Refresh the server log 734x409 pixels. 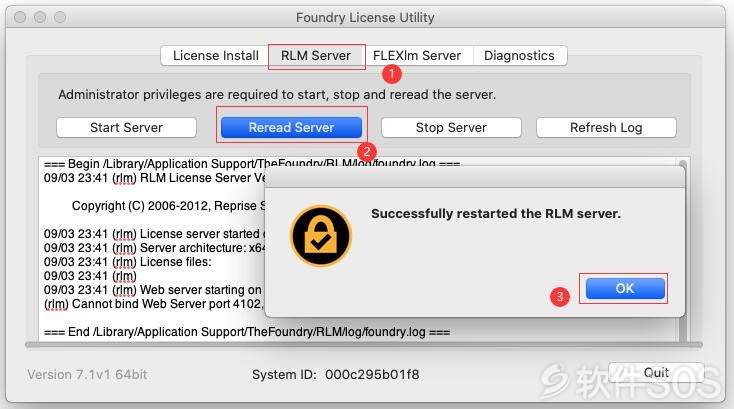[x=606, y=127]
